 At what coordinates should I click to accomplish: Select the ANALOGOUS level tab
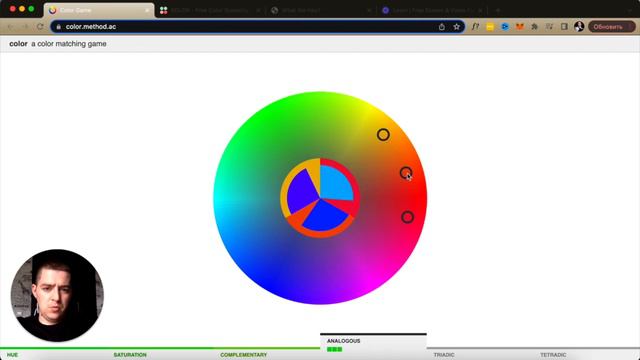tap(373, 346)
